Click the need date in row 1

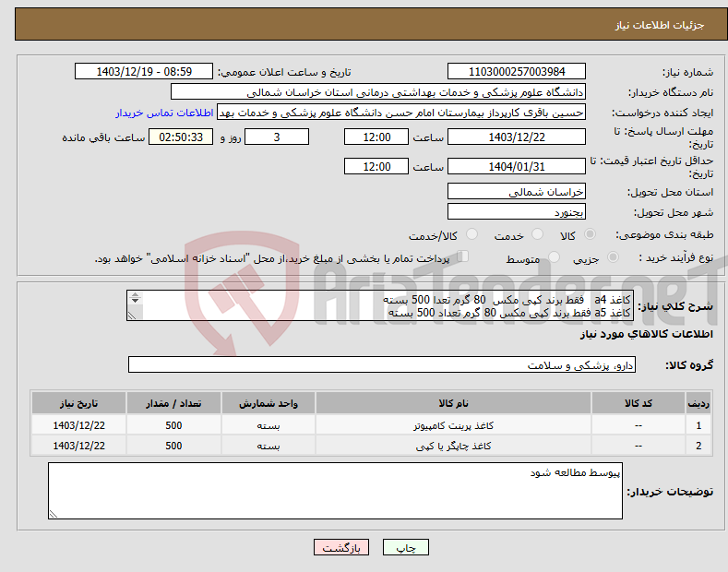tap(78, 425)
